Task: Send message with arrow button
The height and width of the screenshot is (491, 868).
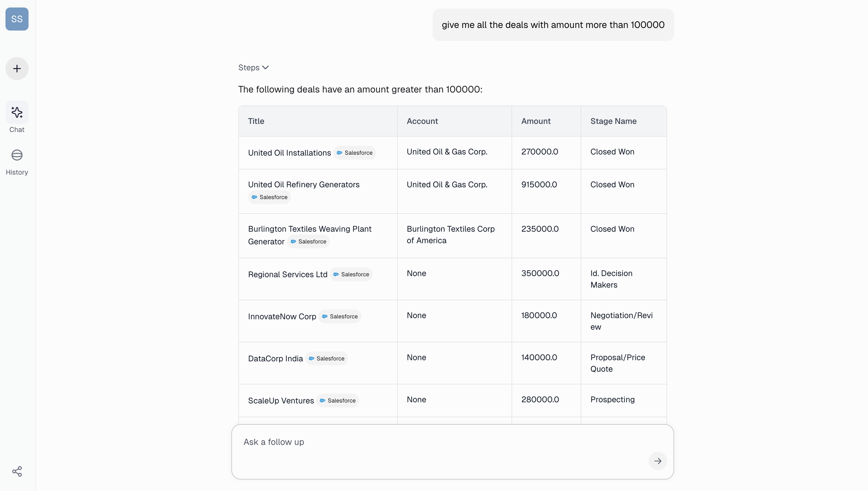Action: [x=657, y=461]
